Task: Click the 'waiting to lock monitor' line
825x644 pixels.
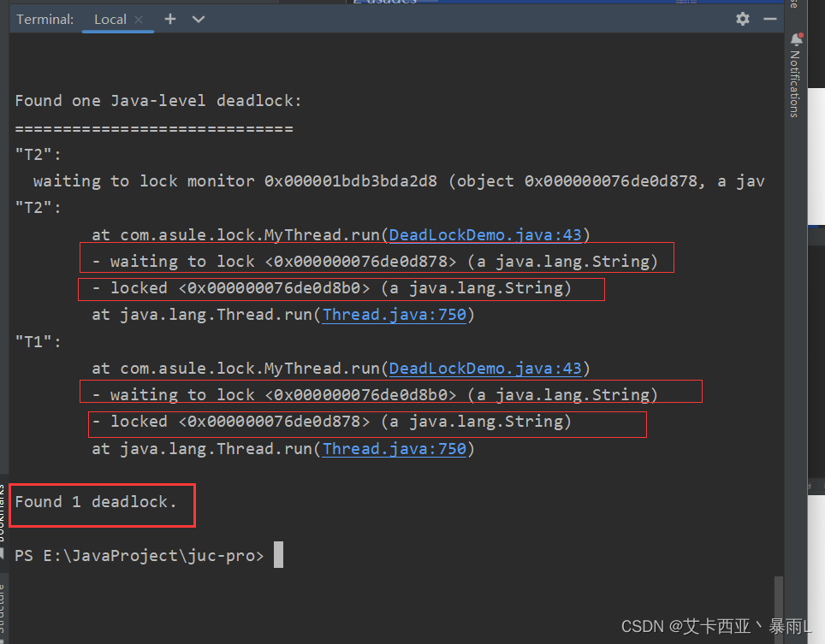Action: coord(398,180)
